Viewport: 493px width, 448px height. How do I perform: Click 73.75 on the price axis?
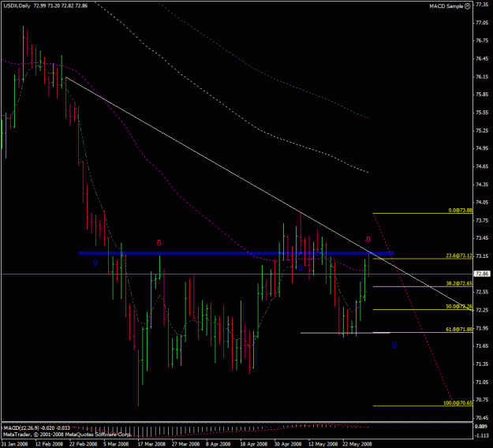tap(482, 220)
